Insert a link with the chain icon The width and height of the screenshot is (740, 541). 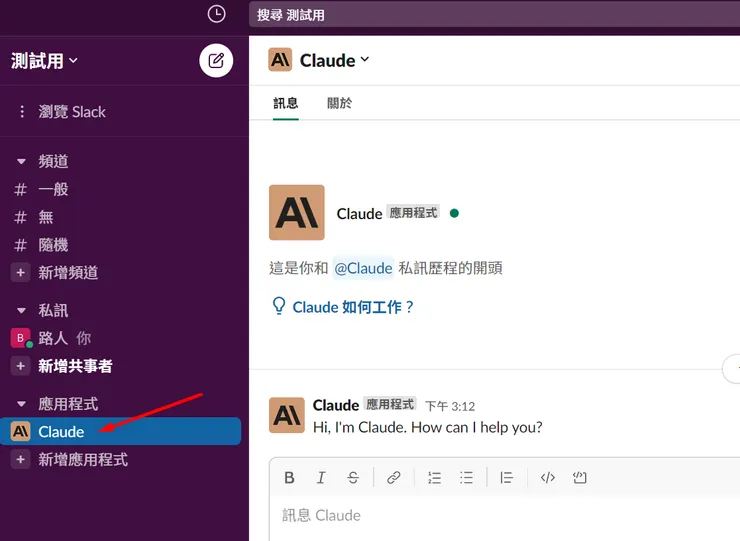(x=394, y=478)
